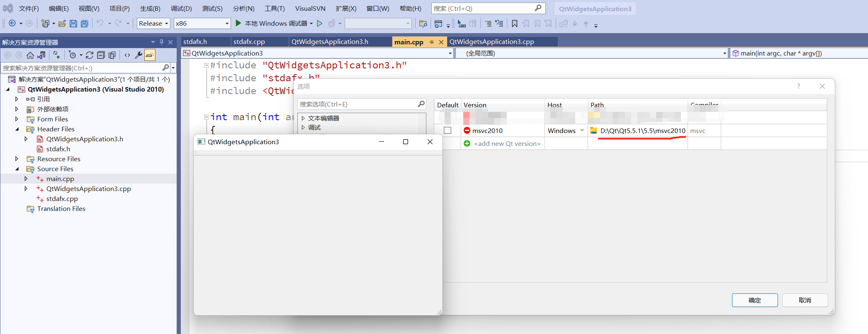Click the navigate backward arrow in main toolbar
The width and height of the screenshot is (868, 334).
click(x=12, y=23)
